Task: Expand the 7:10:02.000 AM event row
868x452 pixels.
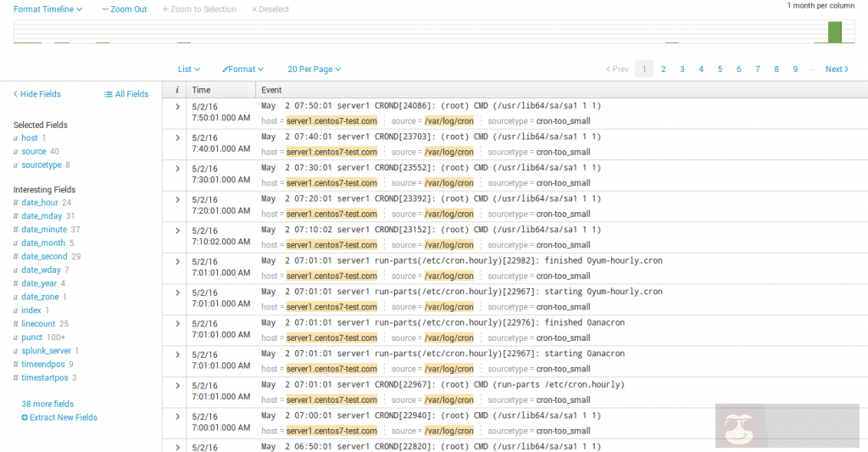Action: point(177,231)
